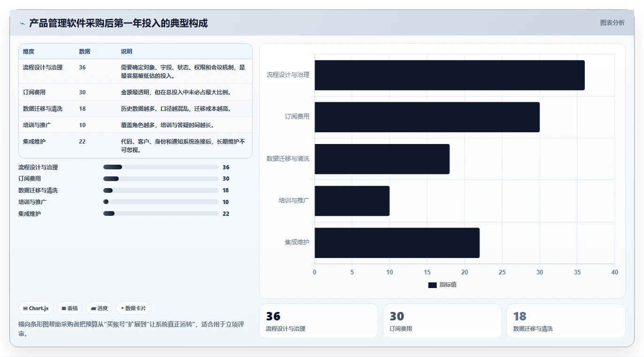Click the 培训与推广 progress bar
Image resolution: width=644 pixels, height=357 pixels.
(161, 202)
